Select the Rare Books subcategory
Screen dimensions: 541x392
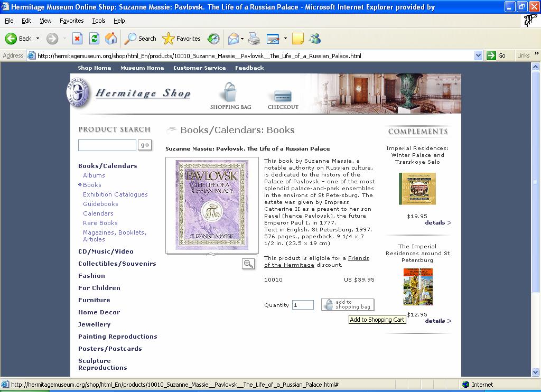(100, 223)
